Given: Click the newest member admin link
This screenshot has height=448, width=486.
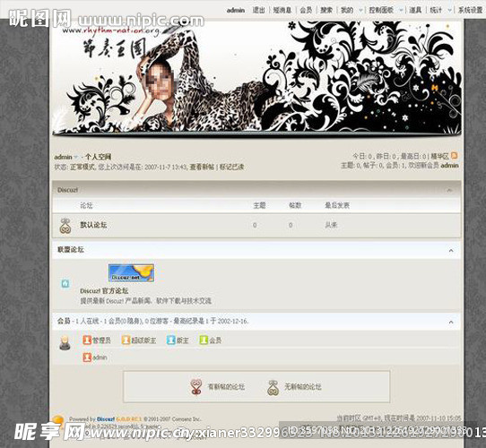Looking at the screenshot, I should pyautogui.click(x=449, y=166).
